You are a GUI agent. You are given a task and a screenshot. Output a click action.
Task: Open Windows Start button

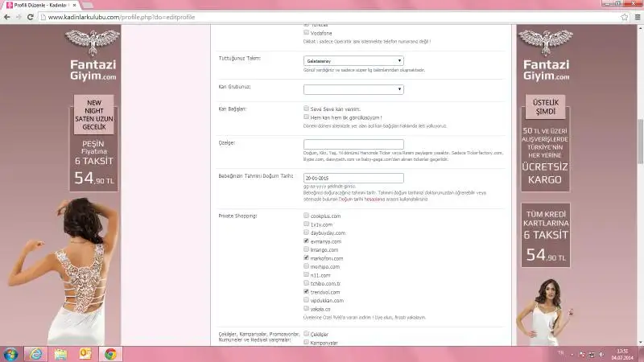tap(11, 354)
